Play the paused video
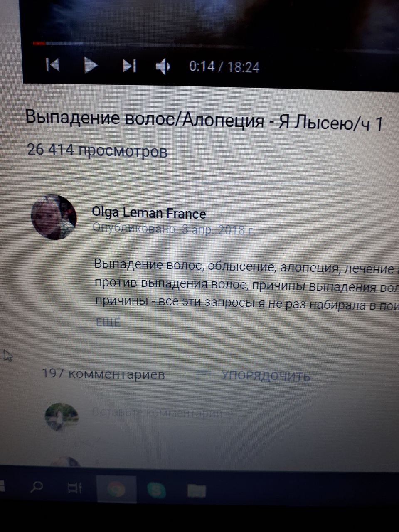 click(x=91, y=65)
